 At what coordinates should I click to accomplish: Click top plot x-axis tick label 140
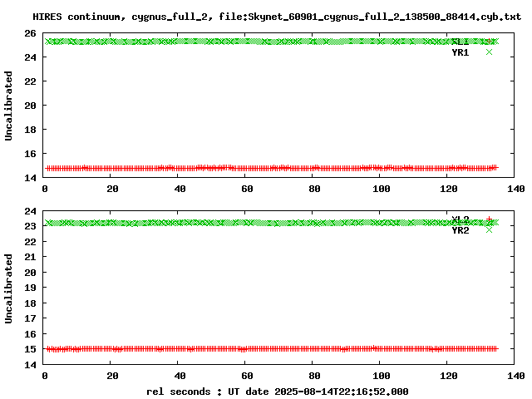coord(516,189)
